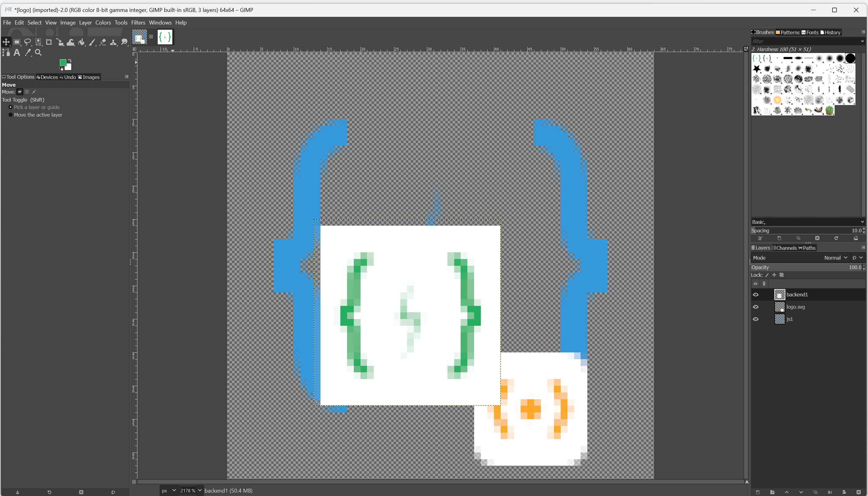Swap foreground and background colors
Image resolution: width=868 pixels, height=496 pixels.
70,60
